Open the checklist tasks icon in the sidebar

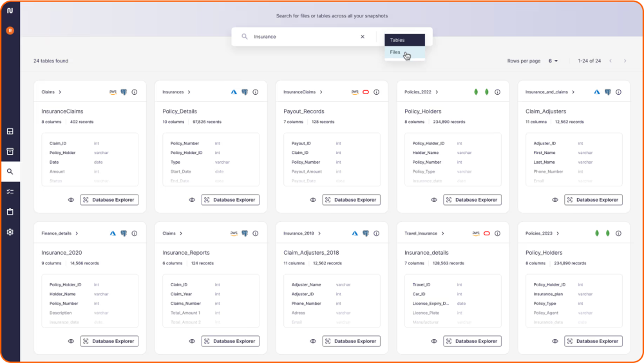click(x=10, y=191)
